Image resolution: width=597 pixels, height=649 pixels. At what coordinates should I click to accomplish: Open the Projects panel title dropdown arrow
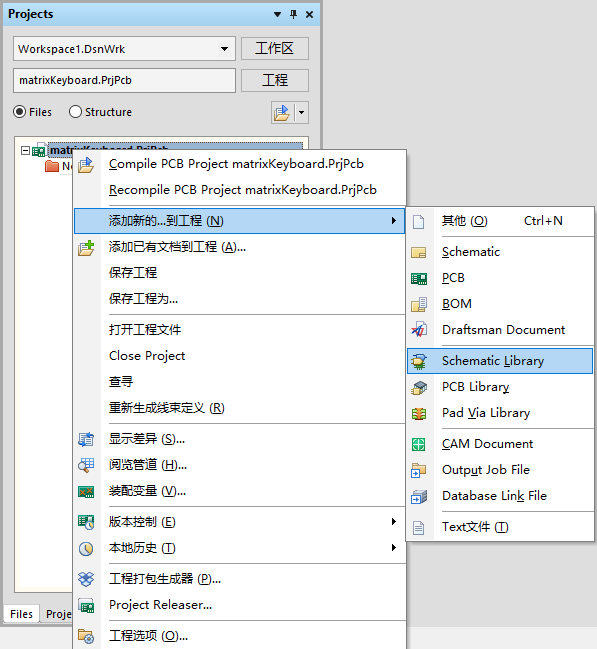point(277,14)
